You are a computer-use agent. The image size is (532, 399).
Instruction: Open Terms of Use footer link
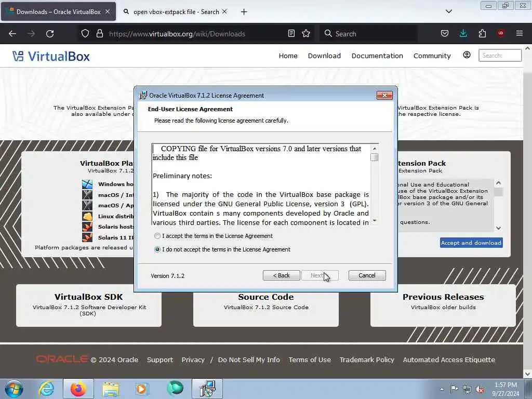click(310, 360)
